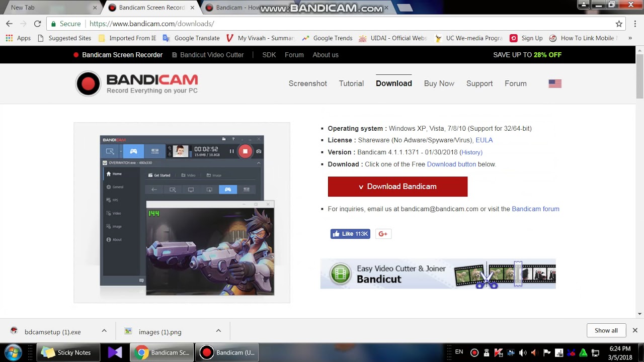The image size is (644, 362).
Task: Open the EULA link
Action: click(484, 140)
